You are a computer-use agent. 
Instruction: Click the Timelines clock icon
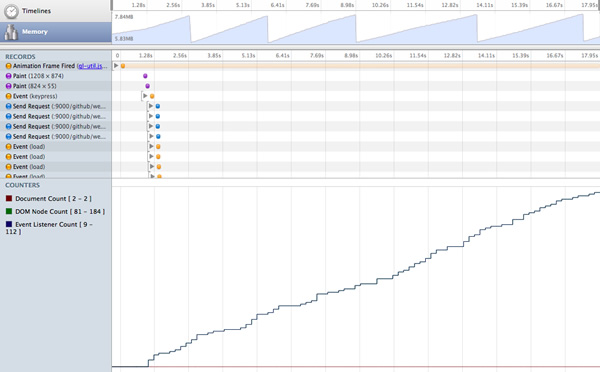11,11
